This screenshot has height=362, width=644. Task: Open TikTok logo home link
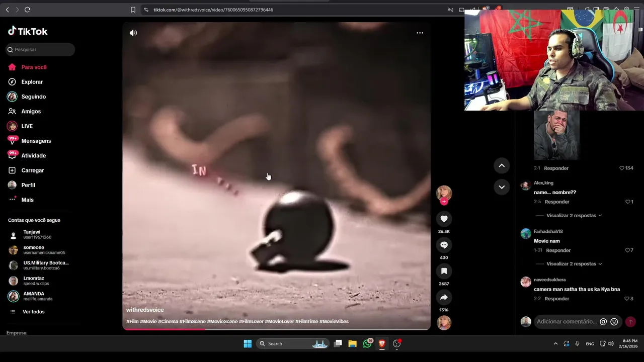coord(28,31)
